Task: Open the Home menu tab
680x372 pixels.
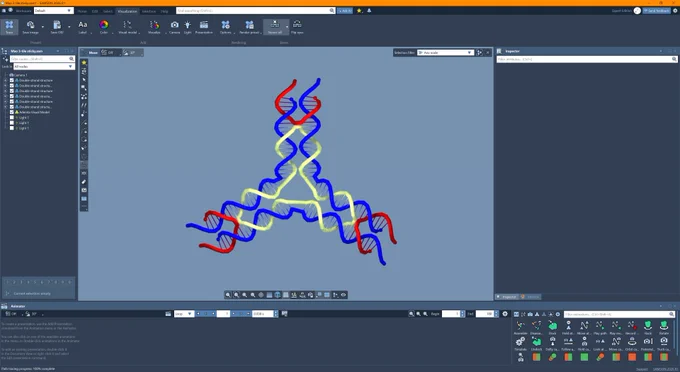Action: 82,11
